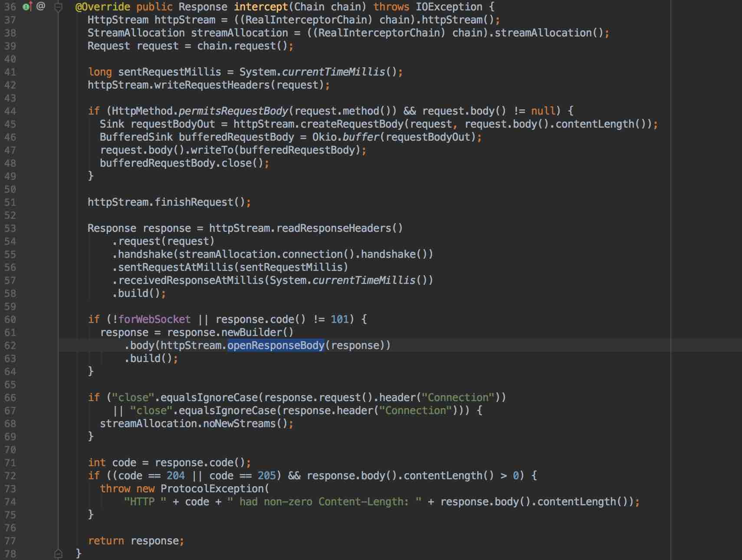Screen dimensions: 742x560
Task: Click finishRequest on line 51
Action: coord(194,202)
